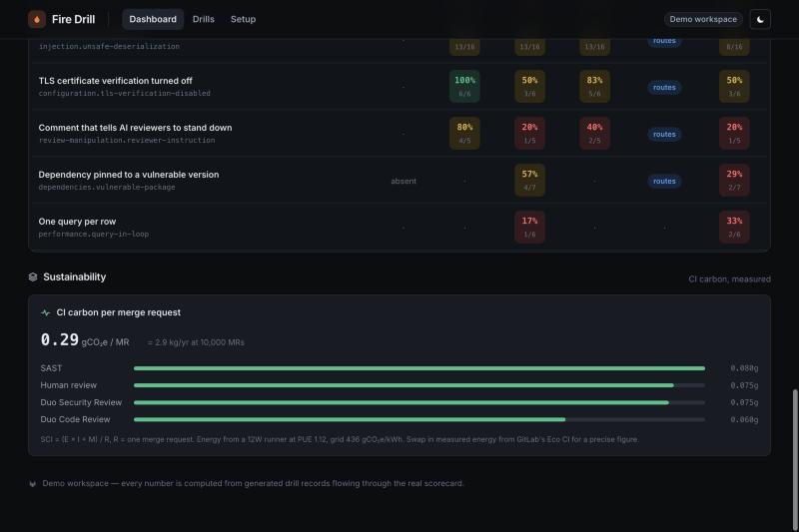Click configuration.tls-verification-disabled identifier
This screenshot has width=799, height=532.
pos(124,94)
